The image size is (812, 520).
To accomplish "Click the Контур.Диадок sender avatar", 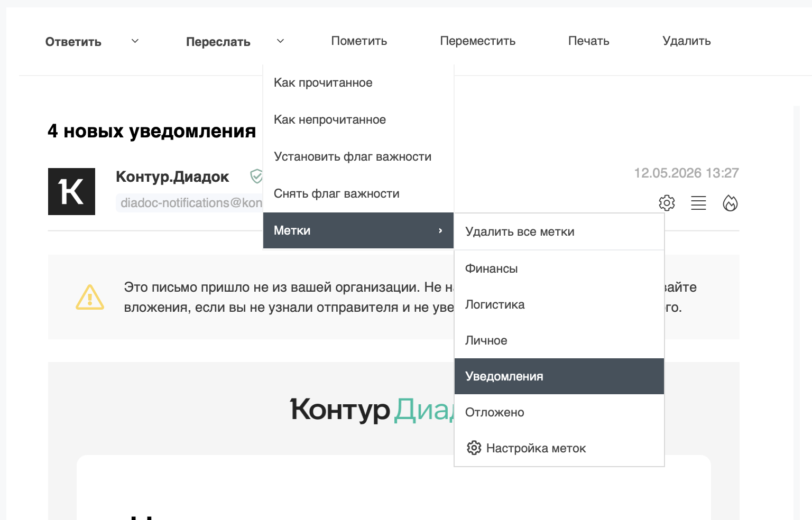I will point(71,191).
